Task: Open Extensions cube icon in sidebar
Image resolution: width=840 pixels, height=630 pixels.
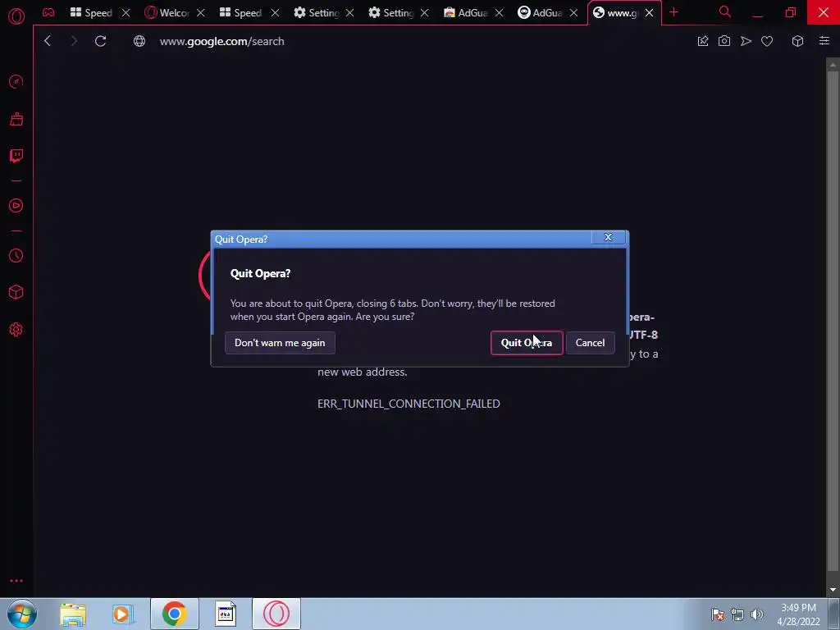Action: 16,292
